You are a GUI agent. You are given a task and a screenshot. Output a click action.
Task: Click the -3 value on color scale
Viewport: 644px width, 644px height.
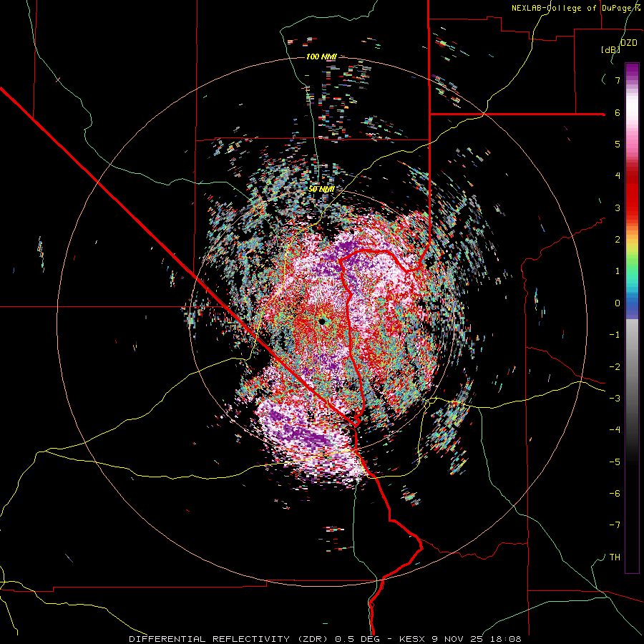tap(615, 399)
